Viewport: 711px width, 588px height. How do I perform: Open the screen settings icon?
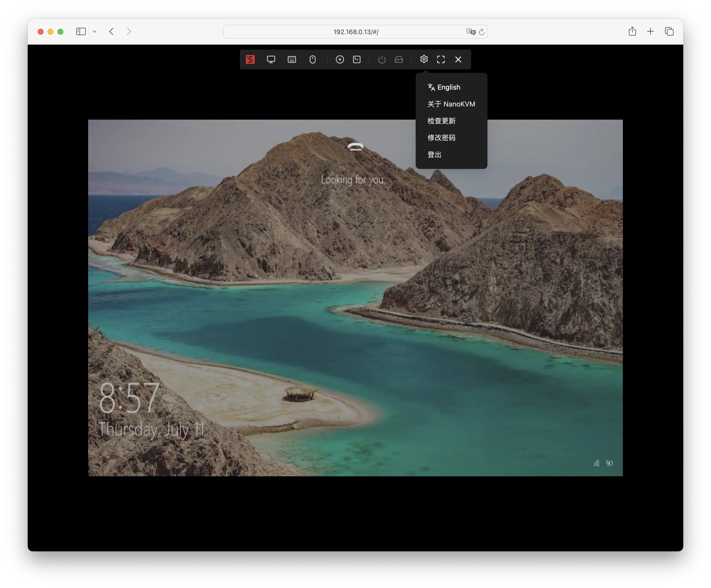tap(271, 59)
